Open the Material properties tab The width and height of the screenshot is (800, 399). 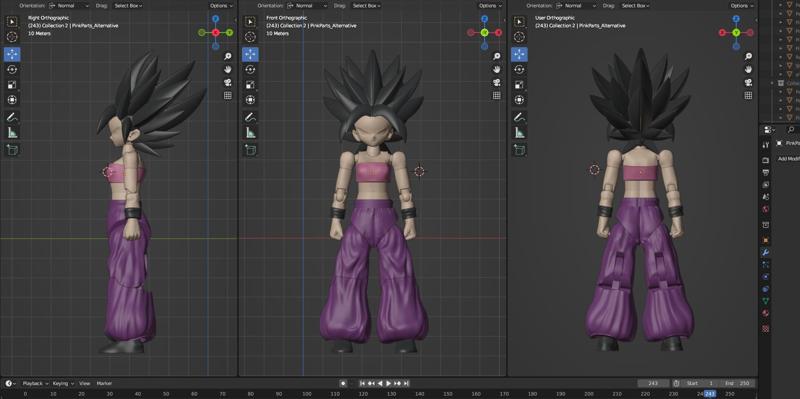click(765, 313)
